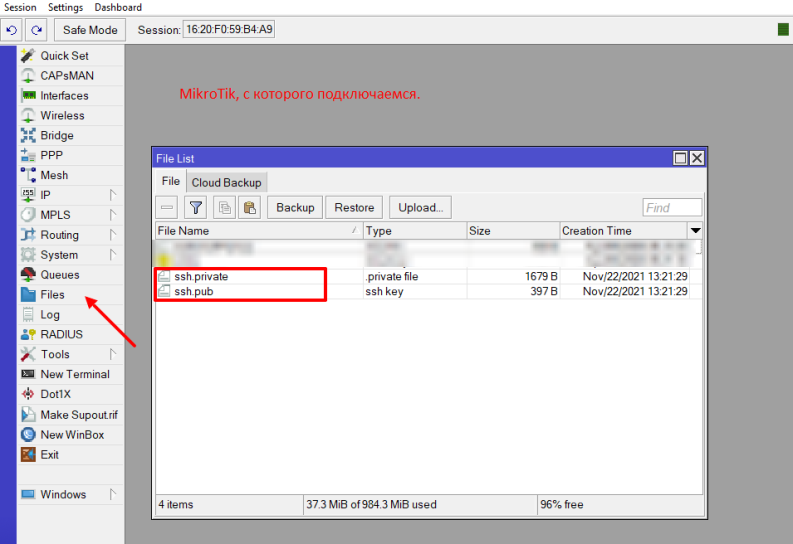Open the System menu
793x544 pixels.
[x=71, y=255]
